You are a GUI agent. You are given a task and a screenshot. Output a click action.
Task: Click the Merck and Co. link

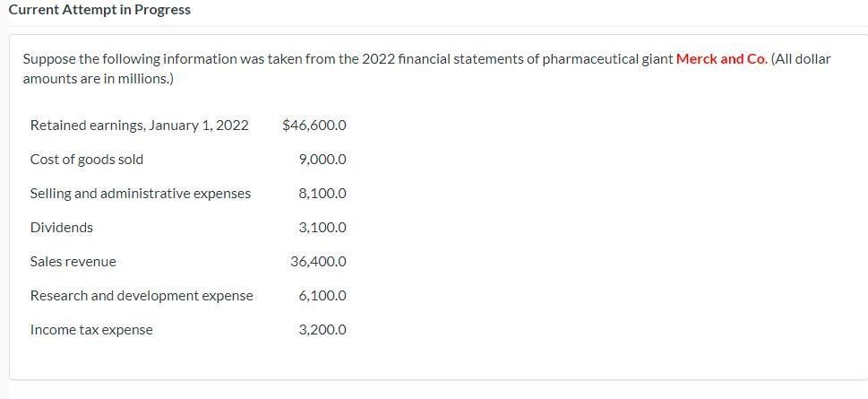(722, 59)
